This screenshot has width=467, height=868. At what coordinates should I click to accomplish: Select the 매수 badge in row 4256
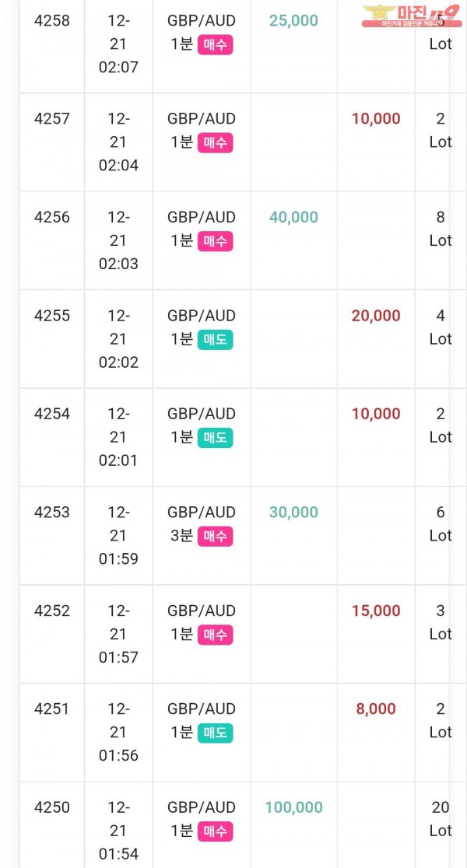(215, 241)
